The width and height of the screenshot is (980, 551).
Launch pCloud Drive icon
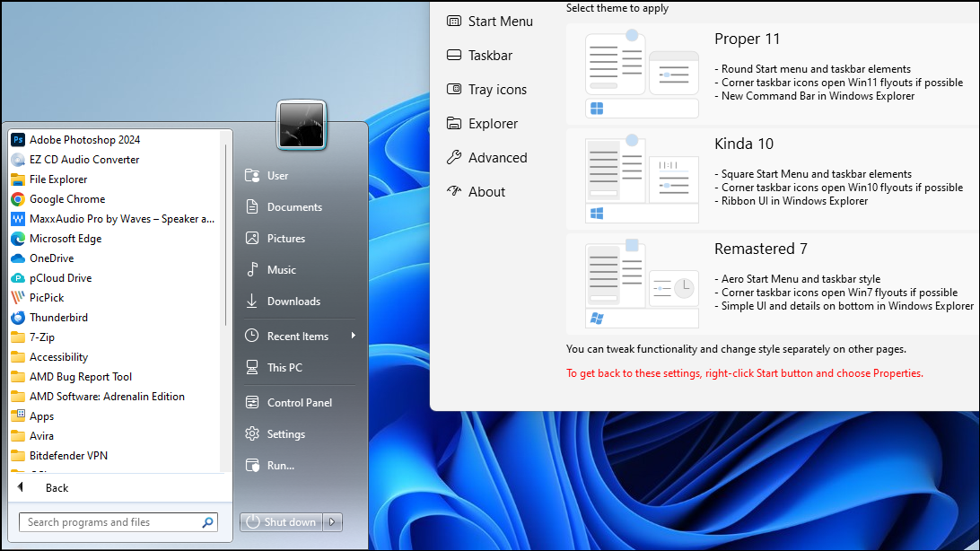[18, 278]
